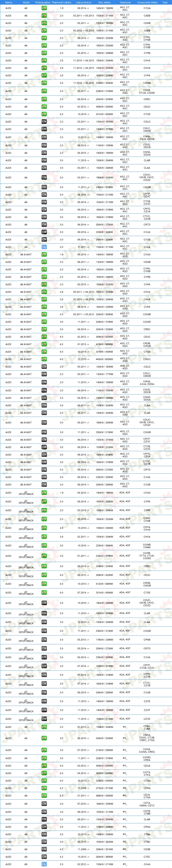172x868 pixels.
Task: Select the petrol icon for A8 CTGA 320kW
Action: (x=44, y=781)
